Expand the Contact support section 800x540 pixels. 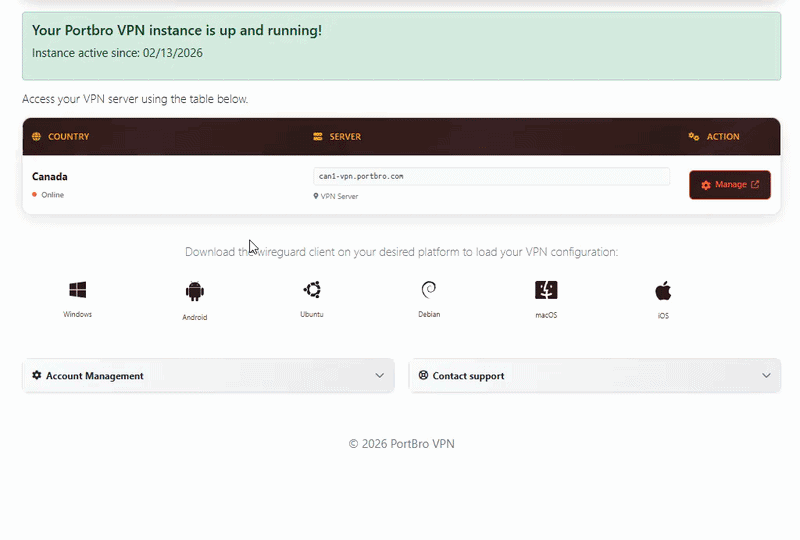595,376
